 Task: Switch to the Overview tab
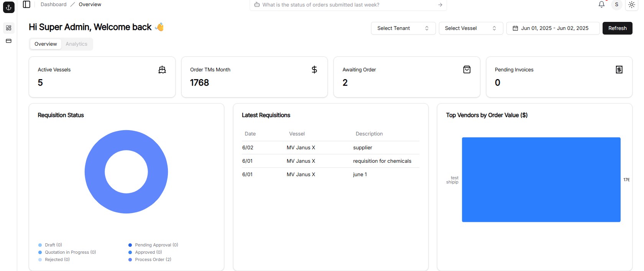point(46,44)
